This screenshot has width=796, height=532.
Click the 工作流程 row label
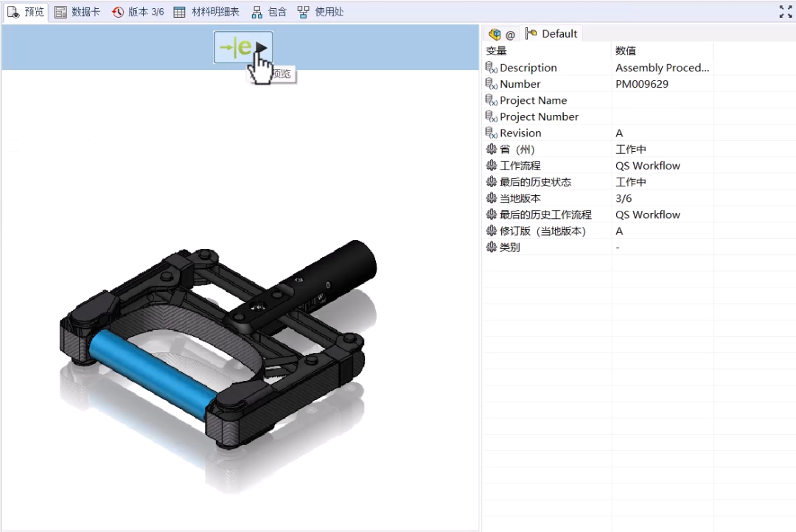point(520,166)
